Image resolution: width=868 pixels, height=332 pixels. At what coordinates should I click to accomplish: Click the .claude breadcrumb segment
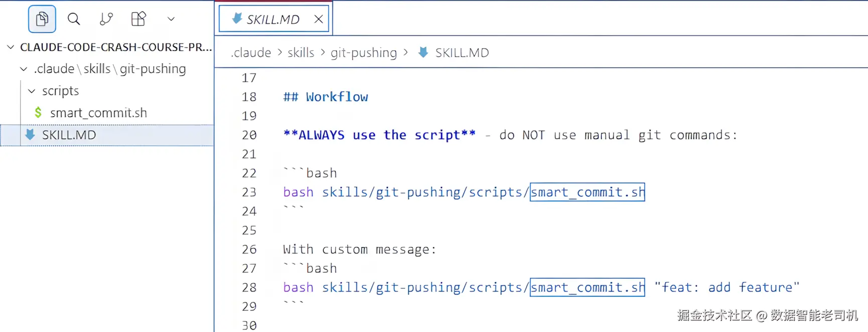[x=251, y=53]
